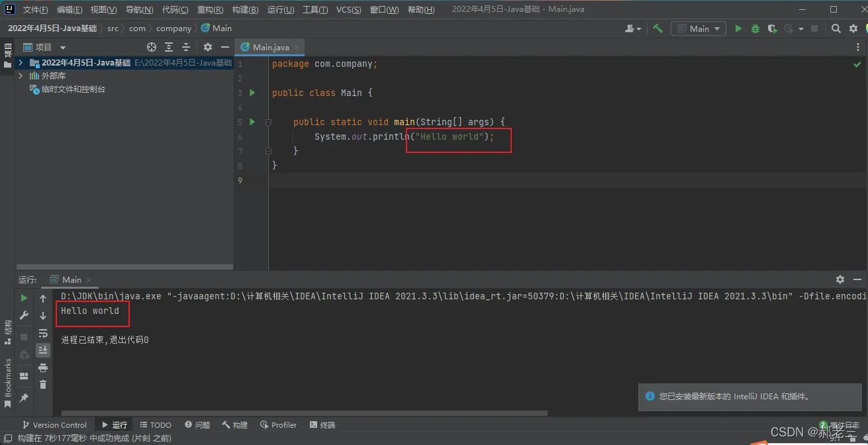Click the green inspection checkmark in the editor
The height and width of the screenshot is (445, 868).
point(857,64)
